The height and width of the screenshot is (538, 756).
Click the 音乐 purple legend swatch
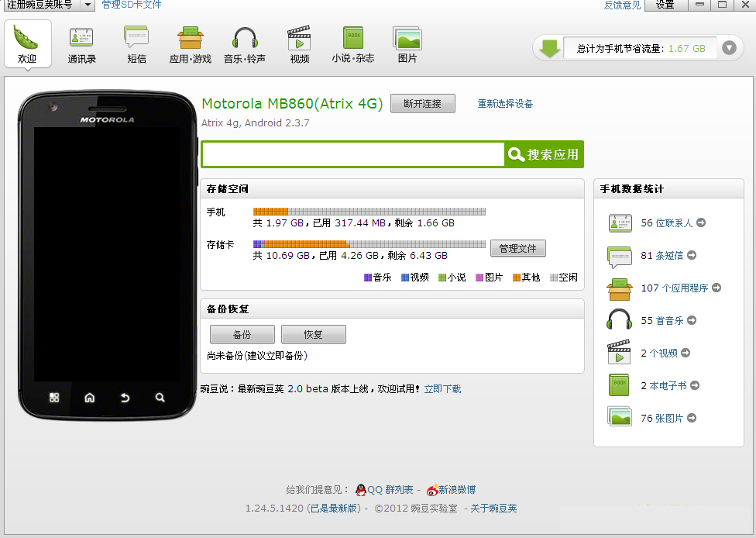(367, 278)
